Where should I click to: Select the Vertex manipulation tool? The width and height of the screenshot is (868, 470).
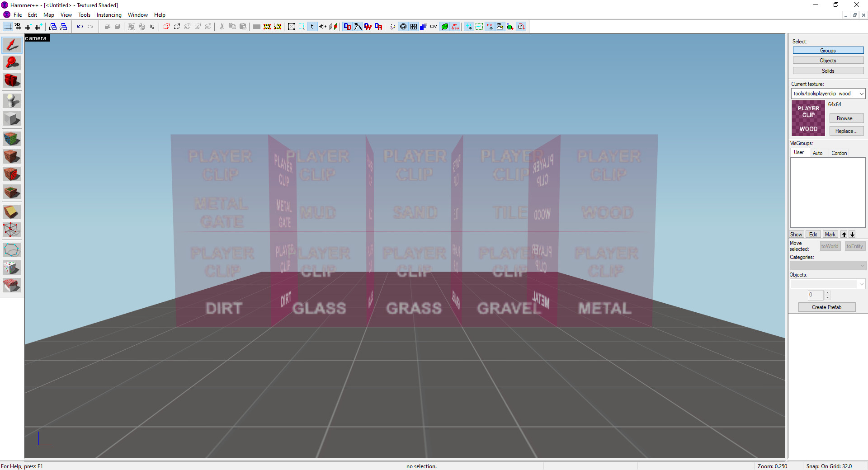pyautogui.click(x=11, y=230)
